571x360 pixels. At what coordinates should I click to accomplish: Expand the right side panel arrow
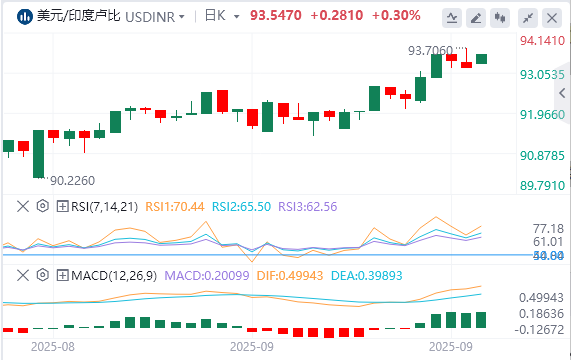coord(563,93)
